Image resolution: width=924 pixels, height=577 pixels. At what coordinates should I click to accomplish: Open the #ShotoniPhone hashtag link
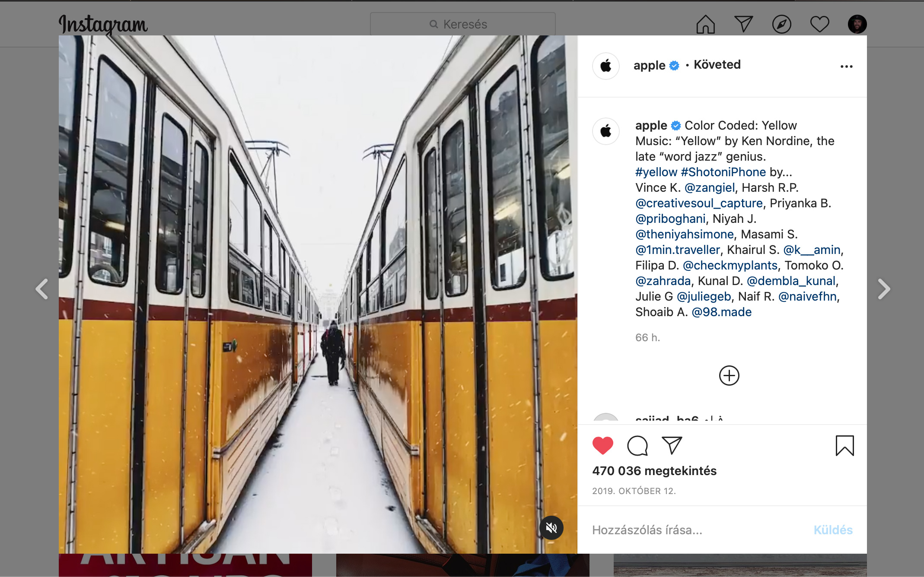pyautogui.click(x=723, y=172)
